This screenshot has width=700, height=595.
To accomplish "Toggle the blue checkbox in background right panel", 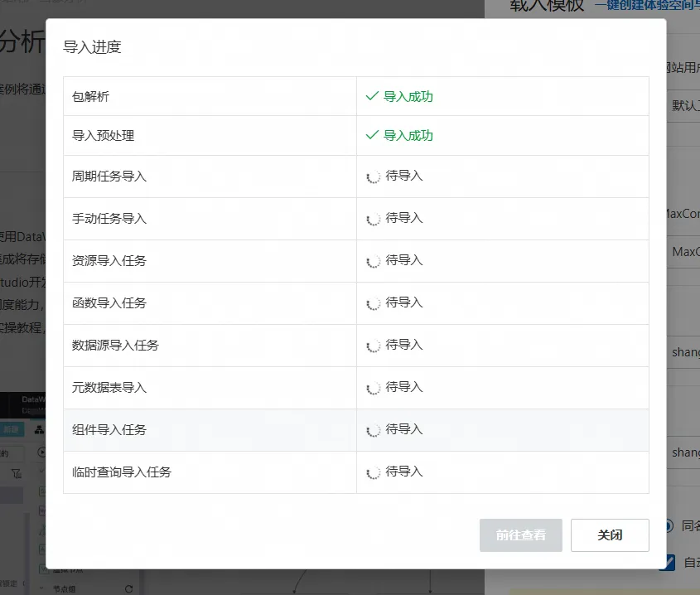I will [x=669, y=562].
